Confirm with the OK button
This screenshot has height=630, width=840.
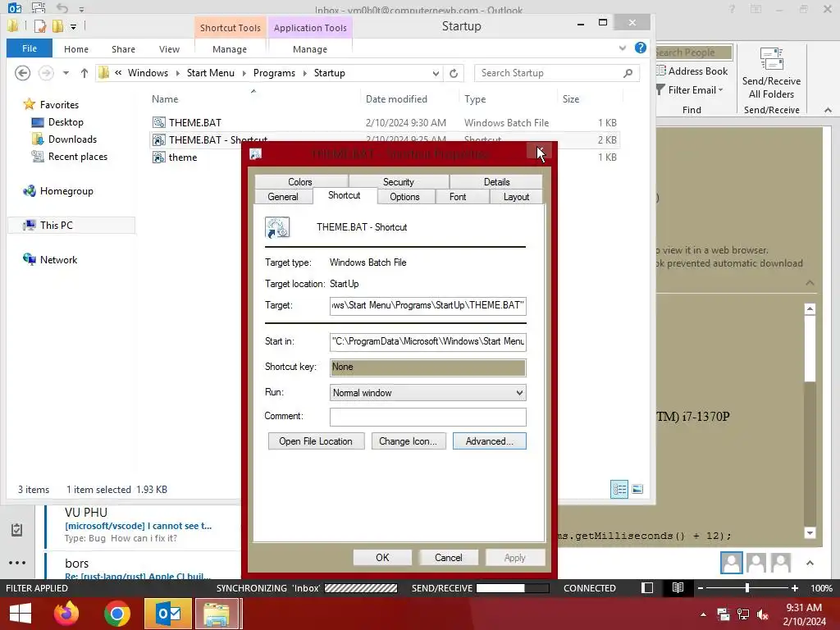point(382,558)
